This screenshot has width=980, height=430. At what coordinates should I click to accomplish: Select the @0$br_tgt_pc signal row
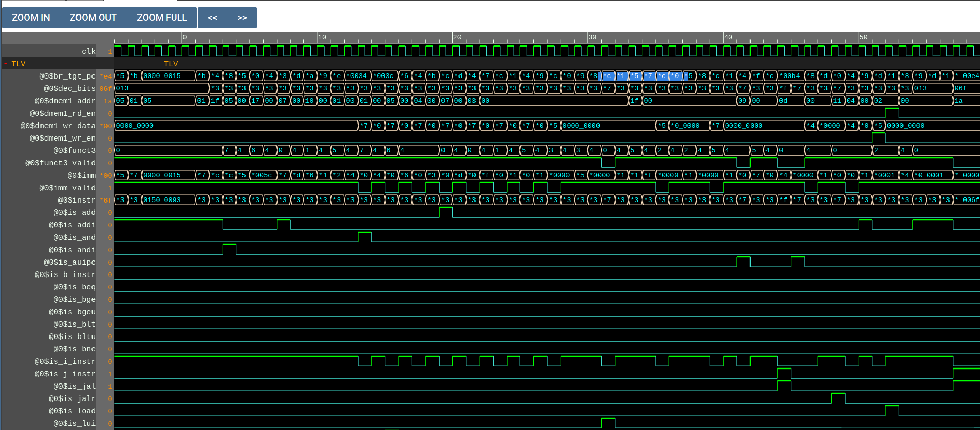pyautogui.click(x=67, y=76)
